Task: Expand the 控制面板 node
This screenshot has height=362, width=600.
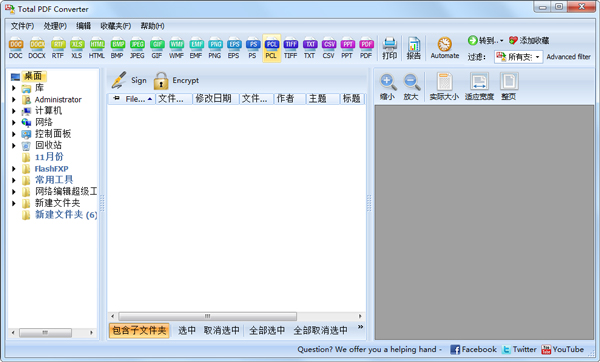Action: point(14,134)
